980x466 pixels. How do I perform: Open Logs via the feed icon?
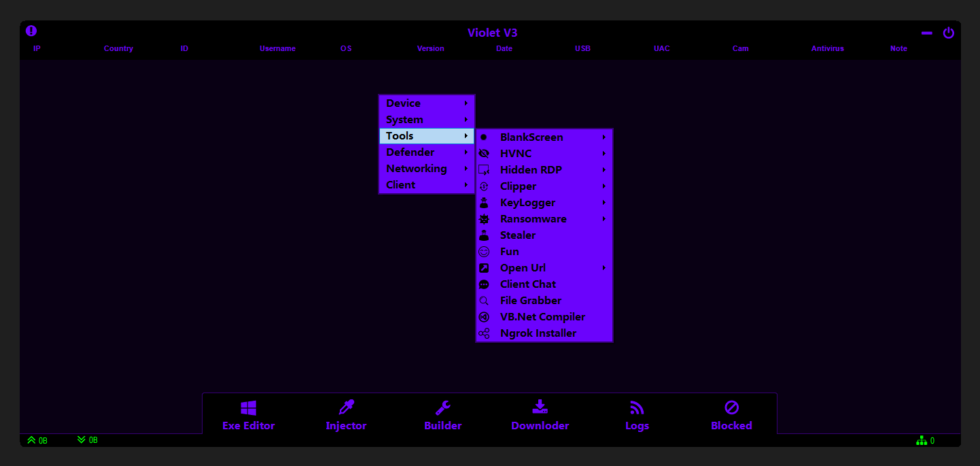pos(637,407)
